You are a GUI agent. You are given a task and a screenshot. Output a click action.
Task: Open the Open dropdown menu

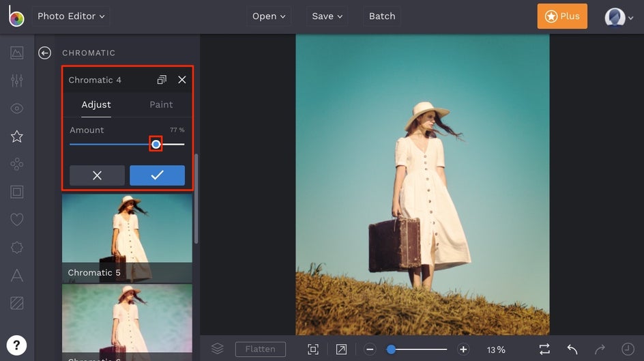[x=269, y=16]
